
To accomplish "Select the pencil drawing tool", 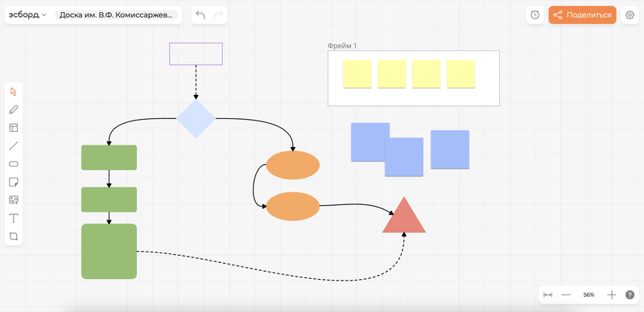I will tap(14, 109).
